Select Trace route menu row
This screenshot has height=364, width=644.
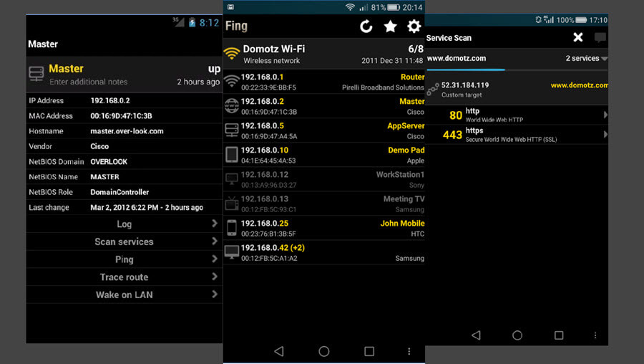click(x=124, y=277)
